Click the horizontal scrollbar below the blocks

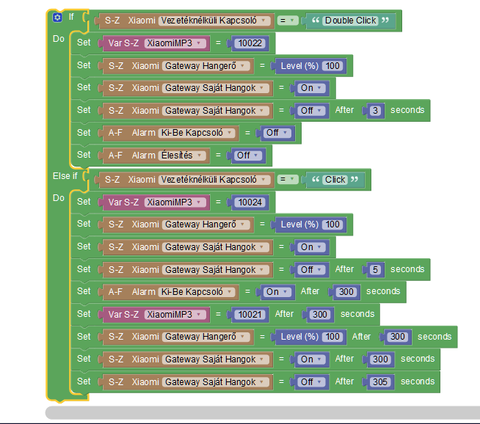pyautogui.click(x=263, y=413)
